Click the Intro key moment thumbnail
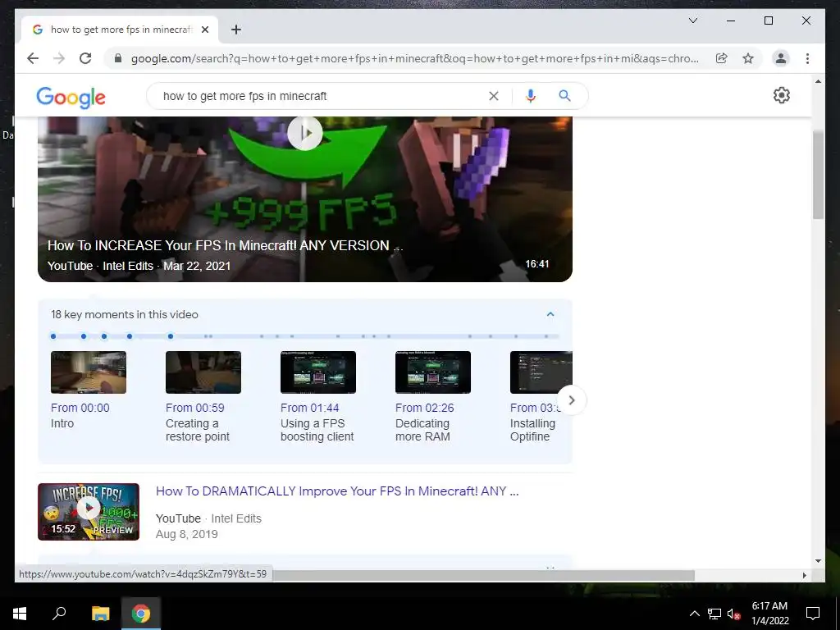This screenshot has height=630, width=840. coord(89,372)
